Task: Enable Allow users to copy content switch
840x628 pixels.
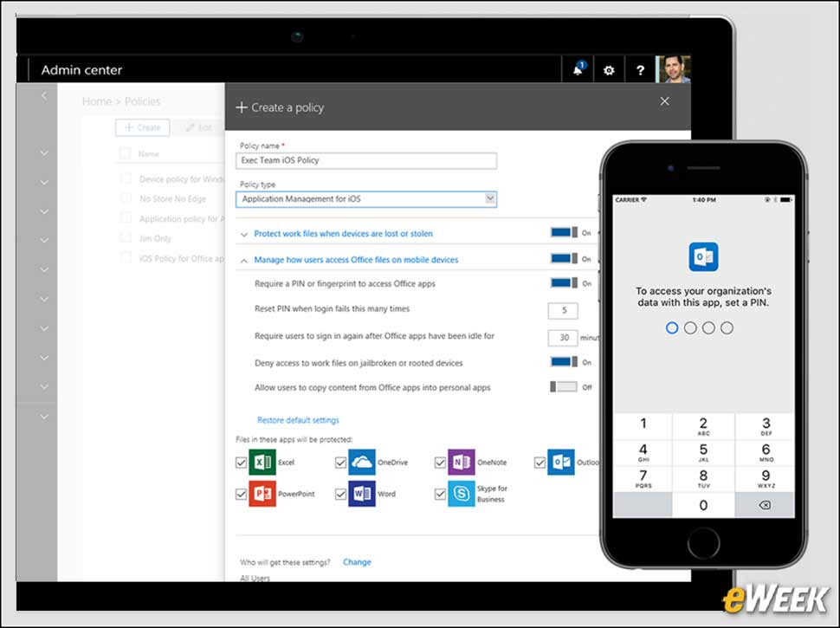Action: tap(564, 387)
